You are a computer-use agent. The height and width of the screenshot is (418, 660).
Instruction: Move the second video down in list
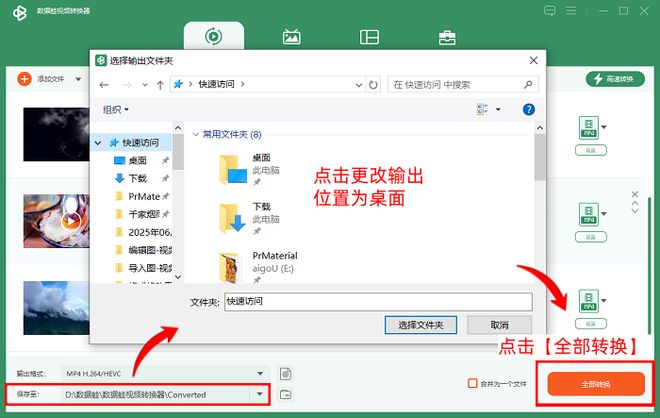[x=635, y=210]
